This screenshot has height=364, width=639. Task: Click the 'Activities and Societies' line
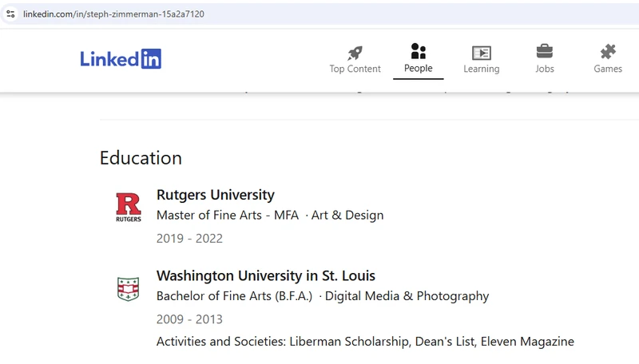(365, 341)
